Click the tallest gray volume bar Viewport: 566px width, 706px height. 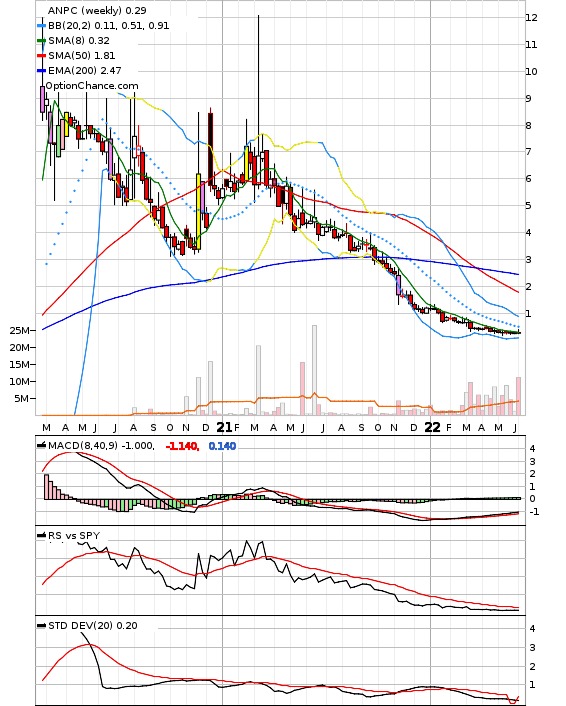[x=314, y=370]
